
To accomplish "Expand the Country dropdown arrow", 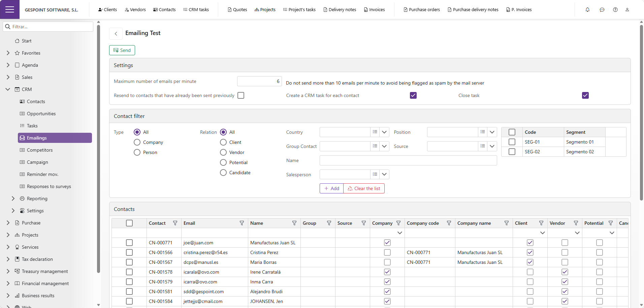I will tap(384, 132).
